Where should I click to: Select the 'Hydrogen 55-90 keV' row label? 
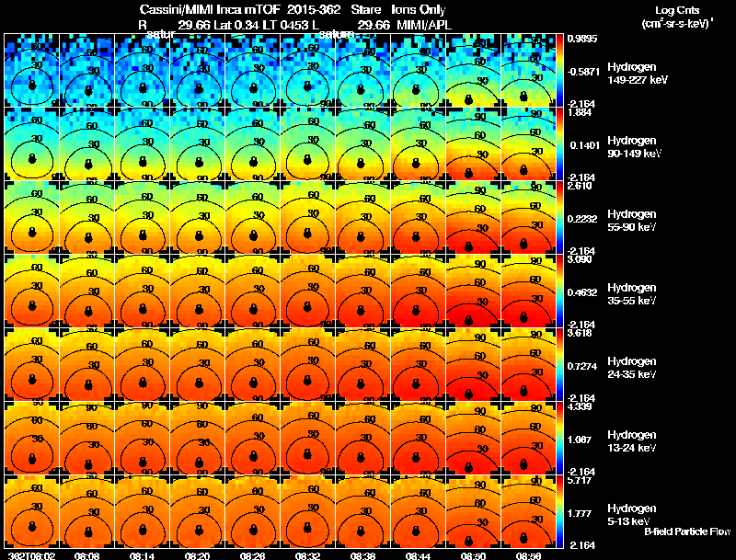click(x=632, y=221)
